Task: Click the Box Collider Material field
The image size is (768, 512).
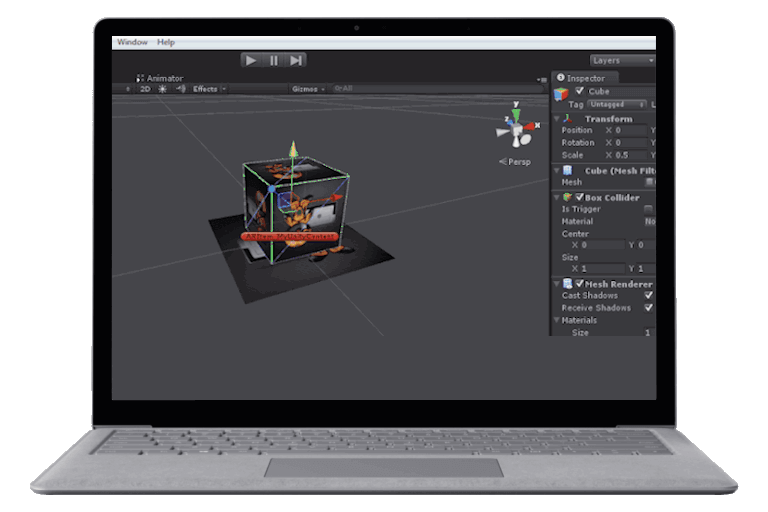Action: click(649, 221)
